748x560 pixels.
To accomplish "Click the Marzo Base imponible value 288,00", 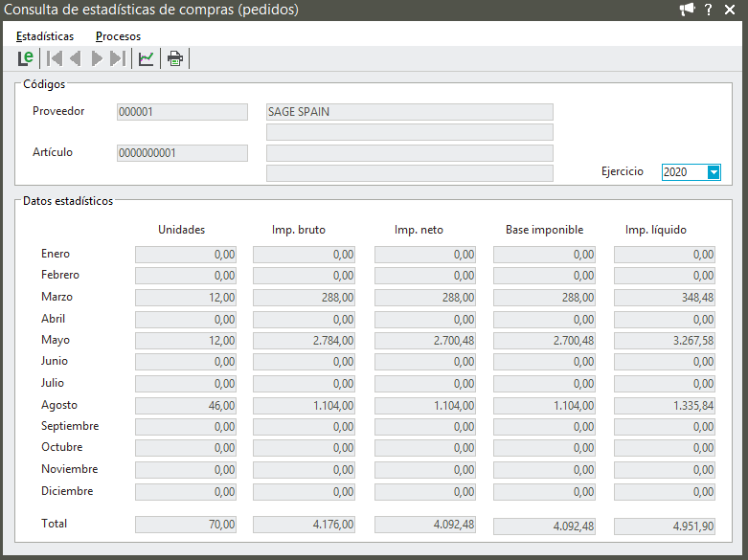I will tap(544, 298).
